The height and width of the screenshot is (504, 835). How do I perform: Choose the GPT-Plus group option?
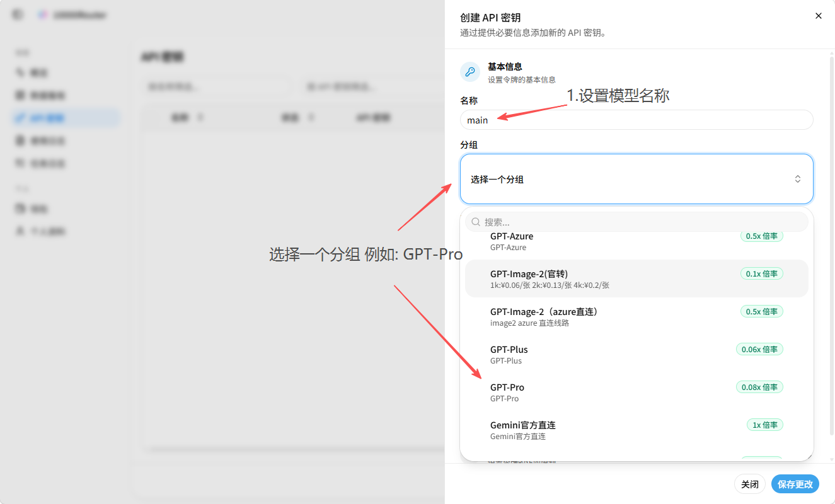[636, 354]
